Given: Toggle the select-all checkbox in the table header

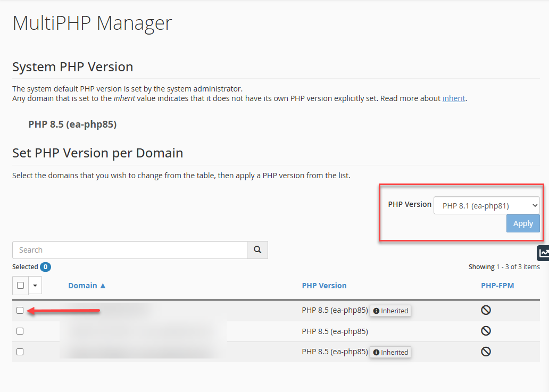Looking at the screenshot, I should click(20, 285).
